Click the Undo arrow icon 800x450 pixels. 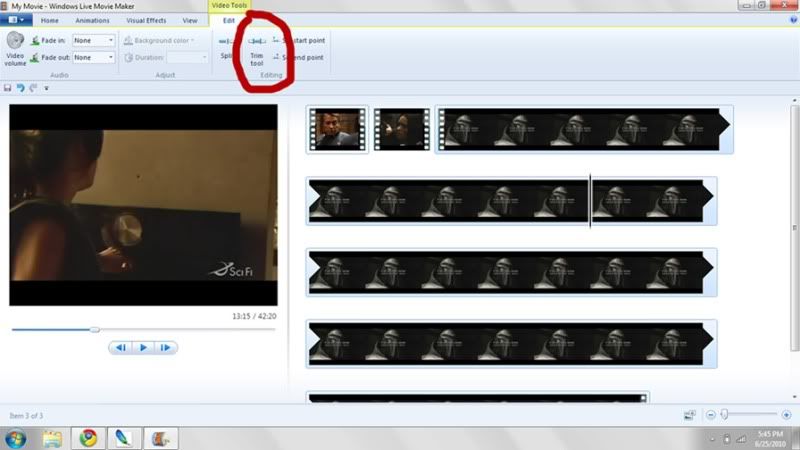tap(20, 88)
